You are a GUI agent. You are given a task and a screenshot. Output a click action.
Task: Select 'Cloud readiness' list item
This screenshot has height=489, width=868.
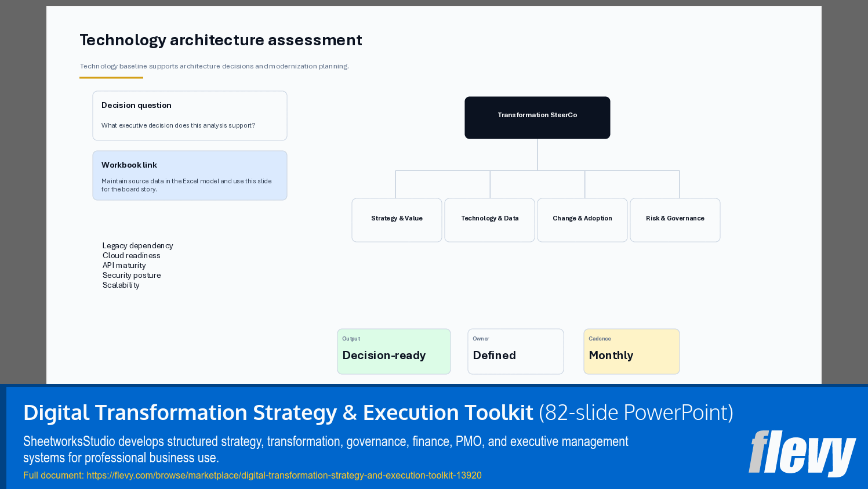pos(131,256)
